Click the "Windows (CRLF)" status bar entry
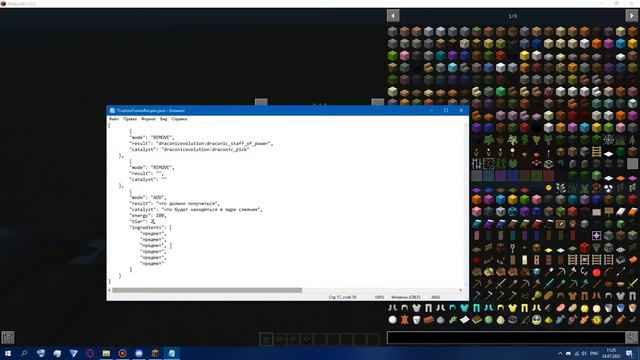The height and width of the screenshot is (360, 640). (x=406, y=297)
